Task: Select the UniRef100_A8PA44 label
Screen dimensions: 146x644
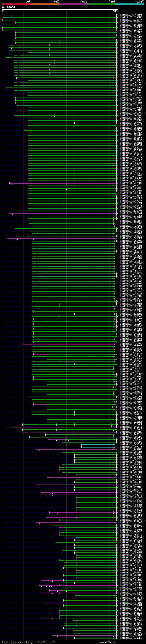Action: (x=131, y=213)
